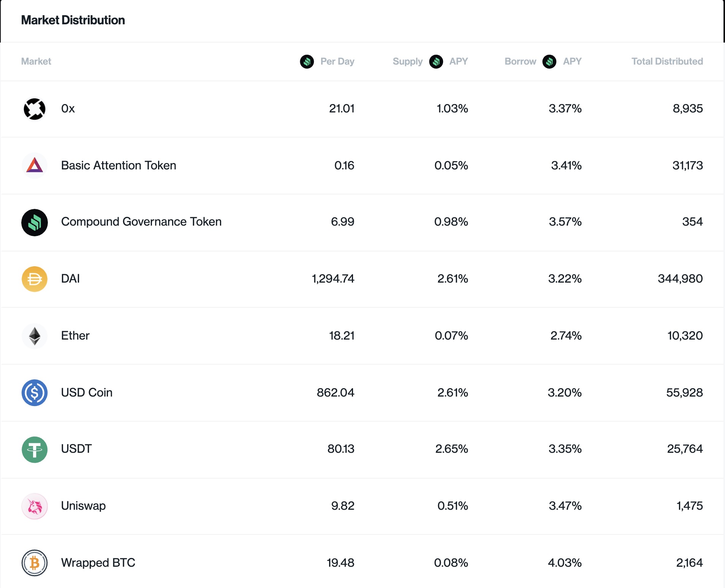
Task: Click the USD Coin icon
Action: click(x=35, y=392)
